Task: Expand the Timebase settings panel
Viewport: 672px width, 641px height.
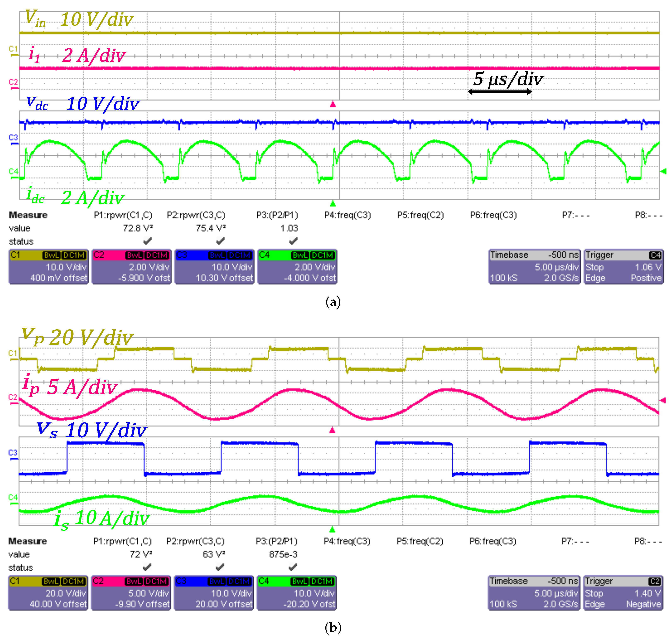Action: tap(509, 255)
